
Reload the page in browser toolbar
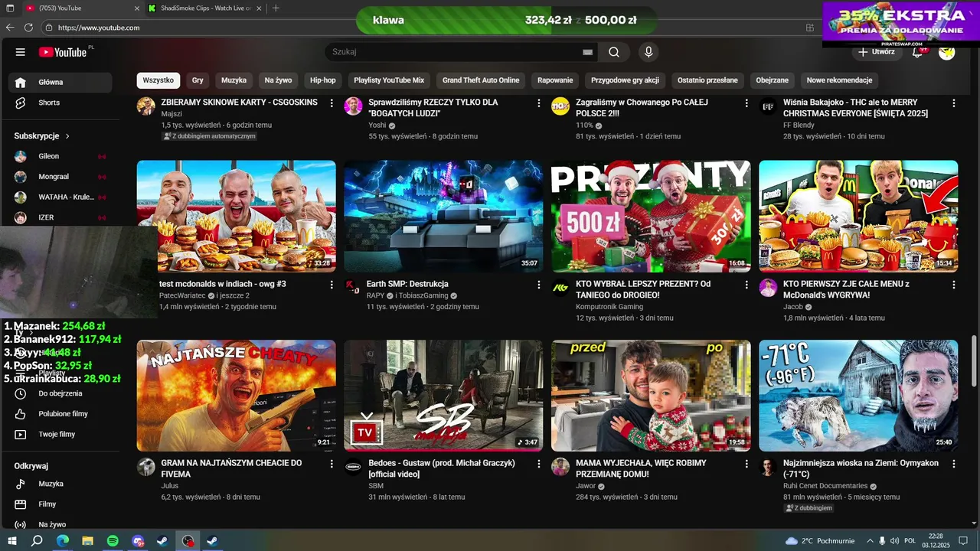(28, 28)
